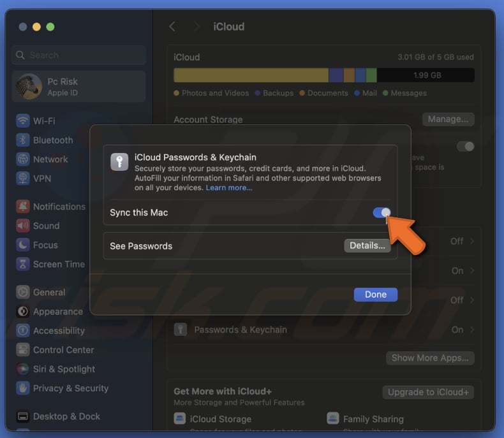The height and width of the screenshot is (438, 504).
Task: Click the Search field in sidebar
Action: [79, 55]
